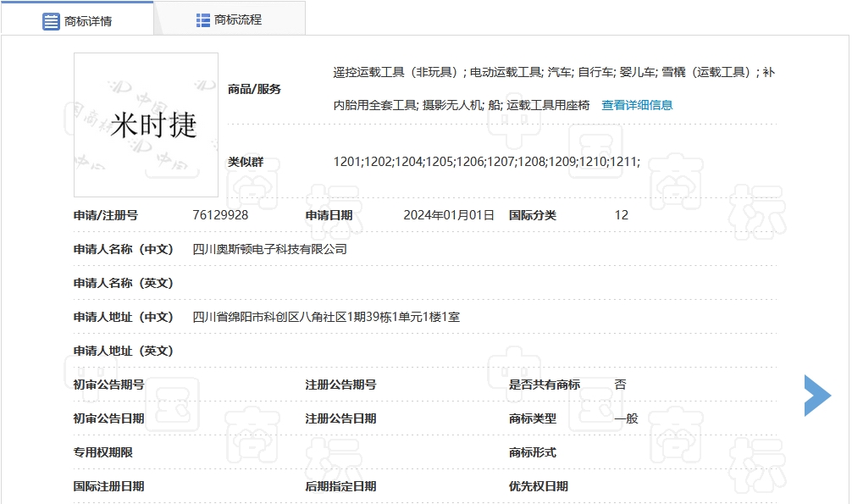852x504 pixels.
Task: Go to next page with blue arrow
Action: (x=817, y=395)
